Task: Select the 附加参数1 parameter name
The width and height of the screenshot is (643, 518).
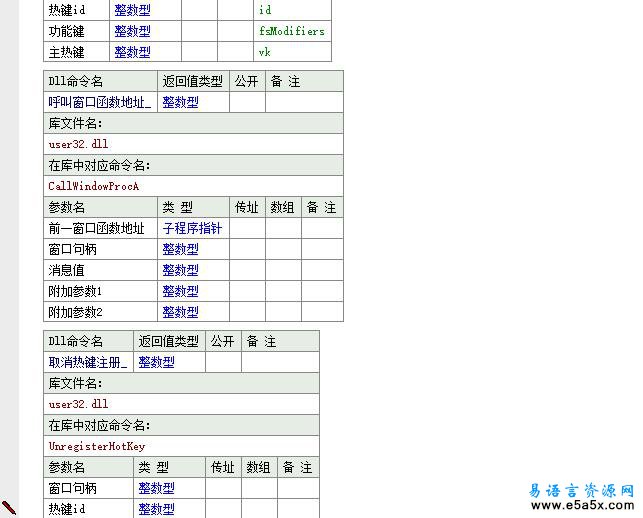Action: coord(75,292)
